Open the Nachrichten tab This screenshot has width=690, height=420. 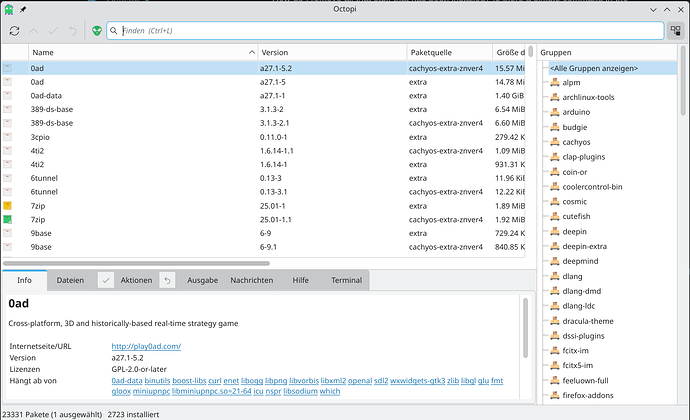[x=252, y=280]
